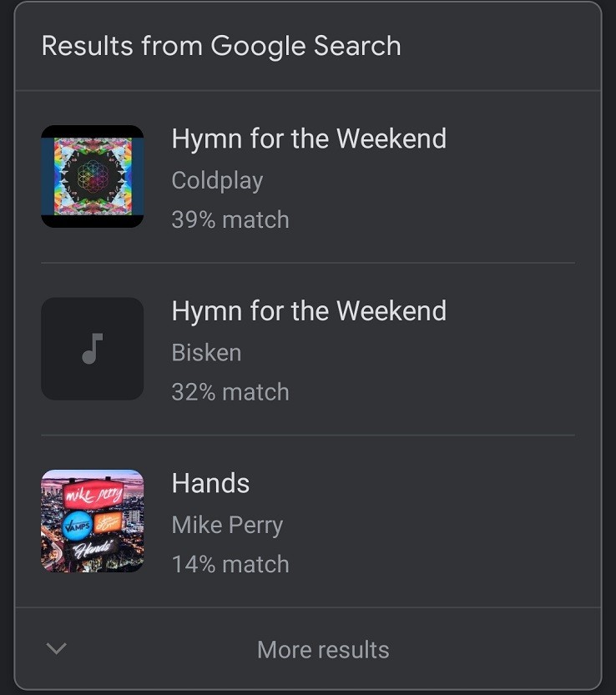Click Results from Google Search header

(x=221, y=46)
